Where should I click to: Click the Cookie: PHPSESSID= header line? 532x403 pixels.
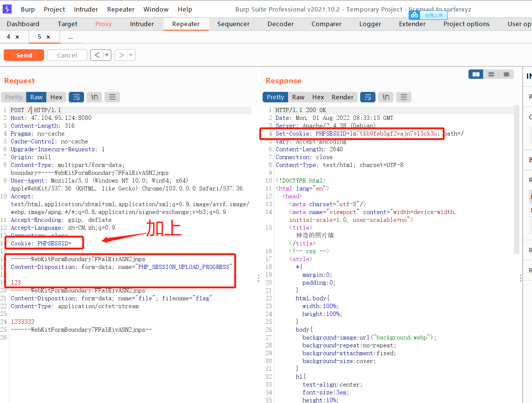pos(41,244)
